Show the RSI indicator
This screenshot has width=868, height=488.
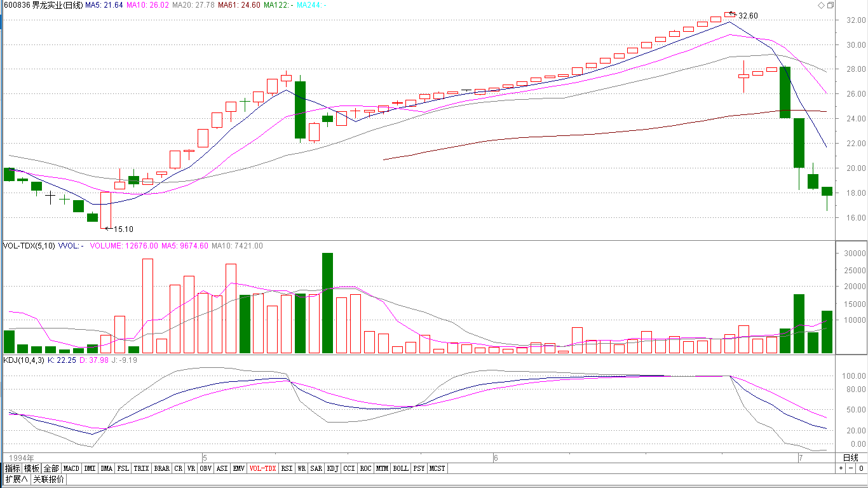tap(287, 468)
